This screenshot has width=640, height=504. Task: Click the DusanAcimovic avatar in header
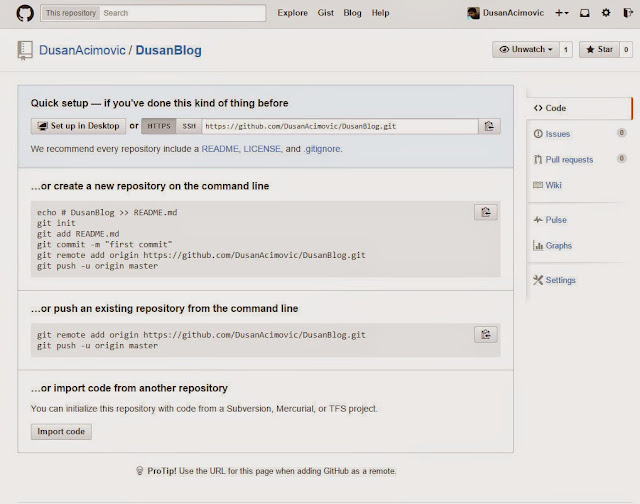(x=473, y=13)
